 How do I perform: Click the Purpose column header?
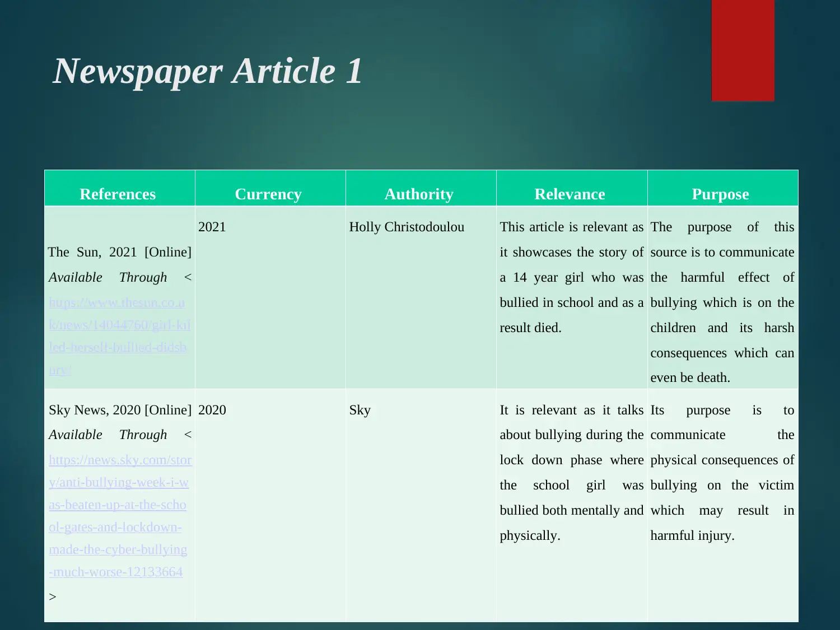pyautogui.click(x=723, y=188)
